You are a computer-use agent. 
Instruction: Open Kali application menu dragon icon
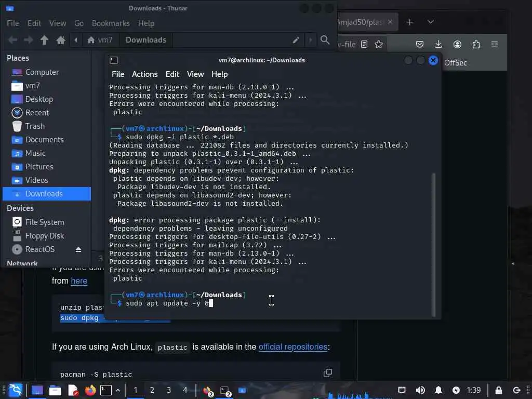tap(16, 390)
